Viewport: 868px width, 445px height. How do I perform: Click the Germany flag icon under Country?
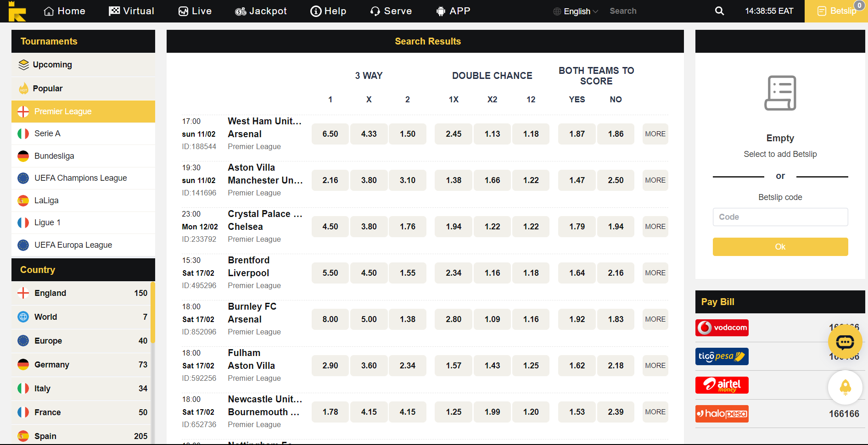click(23, 365)
